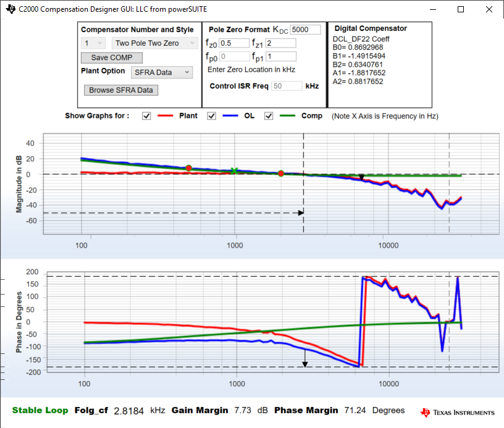Select the green zero crossover marker on the magnitude plot

pyautogui.click(x=235, y=171)
